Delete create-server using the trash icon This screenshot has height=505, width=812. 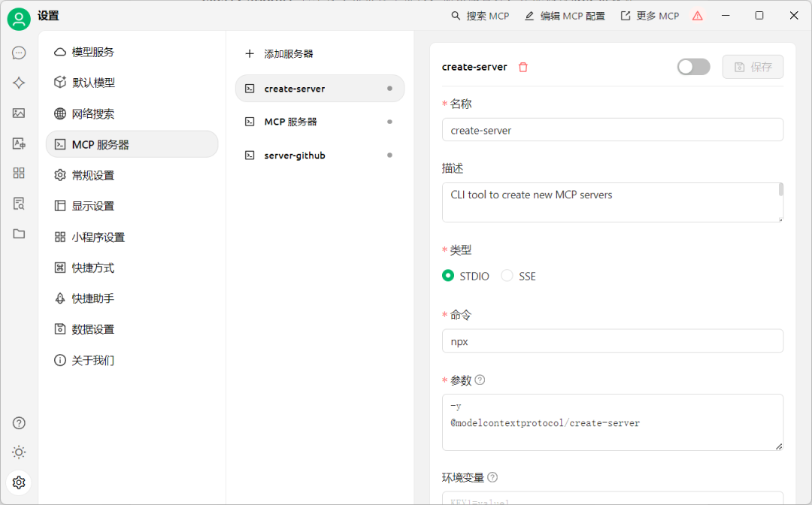(523, 66)
